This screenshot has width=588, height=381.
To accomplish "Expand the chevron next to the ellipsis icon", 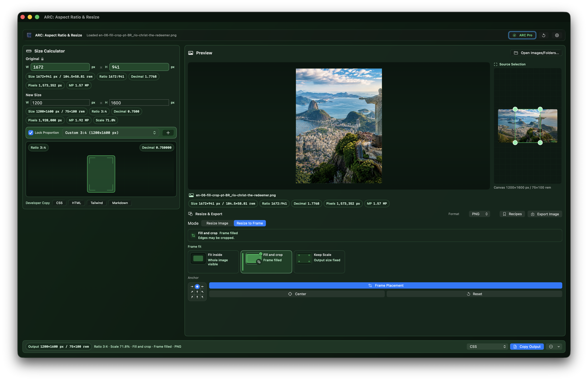I will tap(559, 346).
